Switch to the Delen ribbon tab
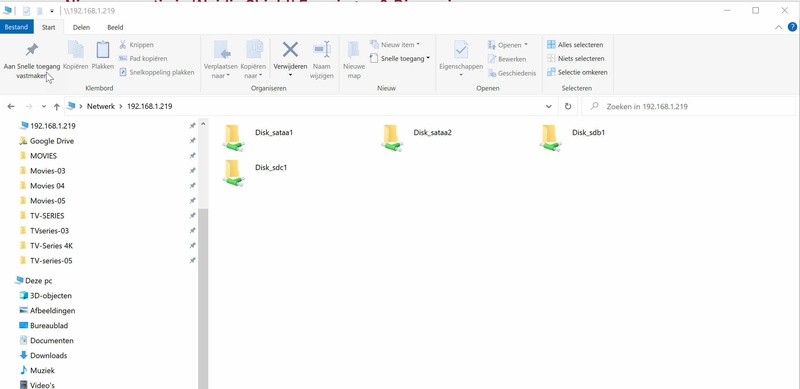The image size is (800, 389). point(81,28)
